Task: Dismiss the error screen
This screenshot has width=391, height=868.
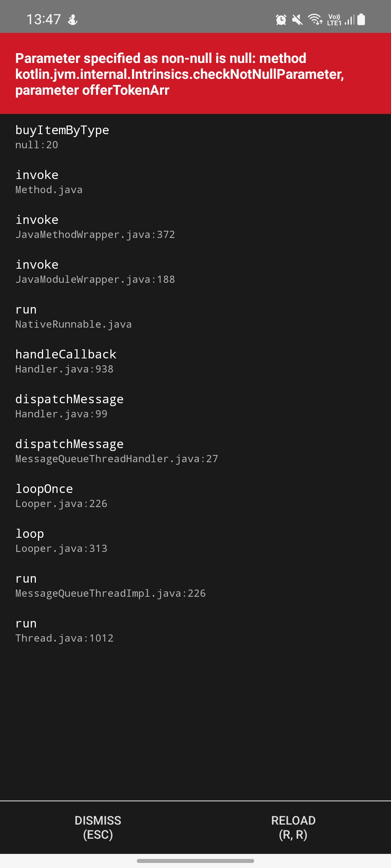Action: 98,828
